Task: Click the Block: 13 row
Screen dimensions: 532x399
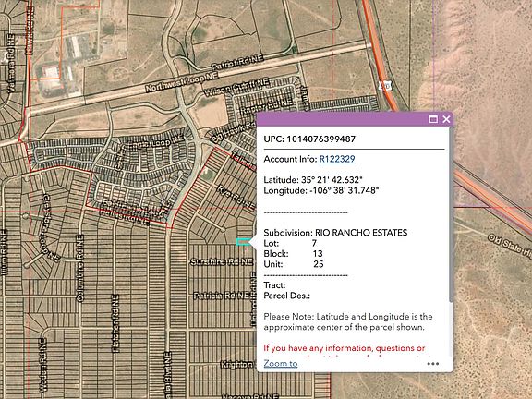Action: point(293,254)
